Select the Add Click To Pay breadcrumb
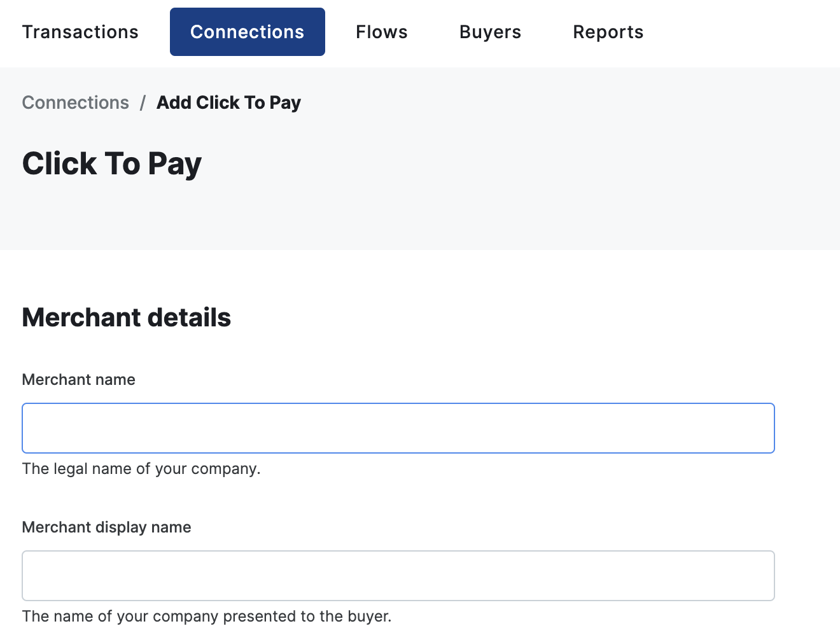 point(228,102)
